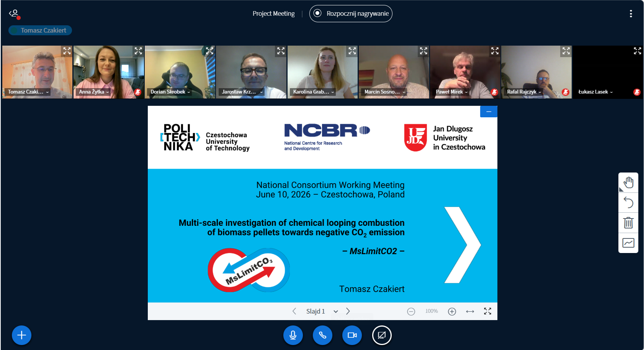Screen dimensions: 644x350
Task: Fullscreen Paweł Mirek's webcam
Action: 495,51
